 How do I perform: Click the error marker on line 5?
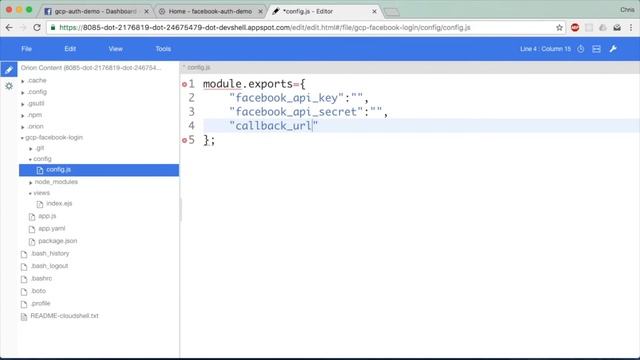point(184,140)
